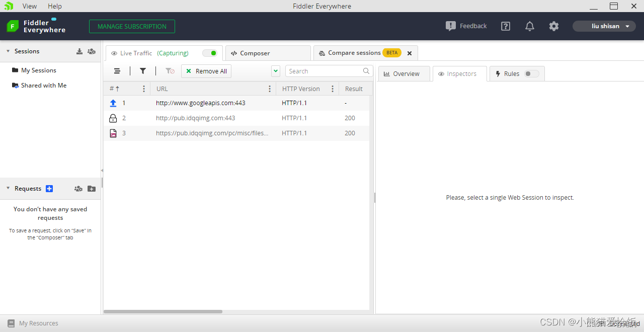Click the green app icon in title bar

[9, 6]
